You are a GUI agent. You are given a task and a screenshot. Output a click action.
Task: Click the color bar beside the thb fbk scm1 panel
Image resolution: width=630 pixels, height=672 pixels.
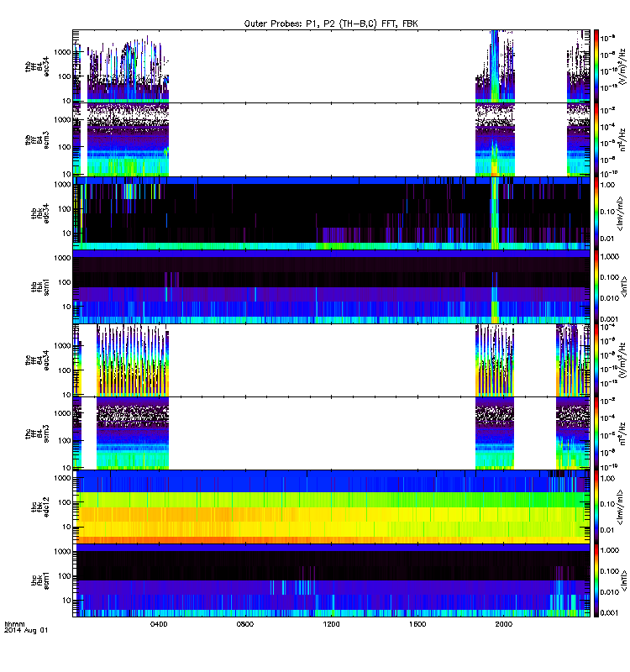pos(596,286)
